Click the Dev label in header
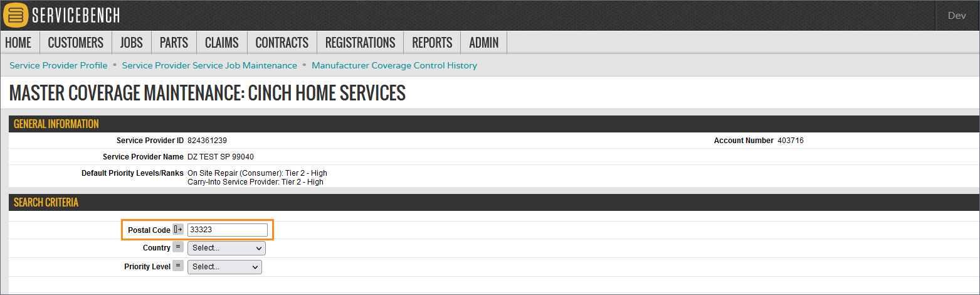The image size is (980, 295). (x=957, y=16)
